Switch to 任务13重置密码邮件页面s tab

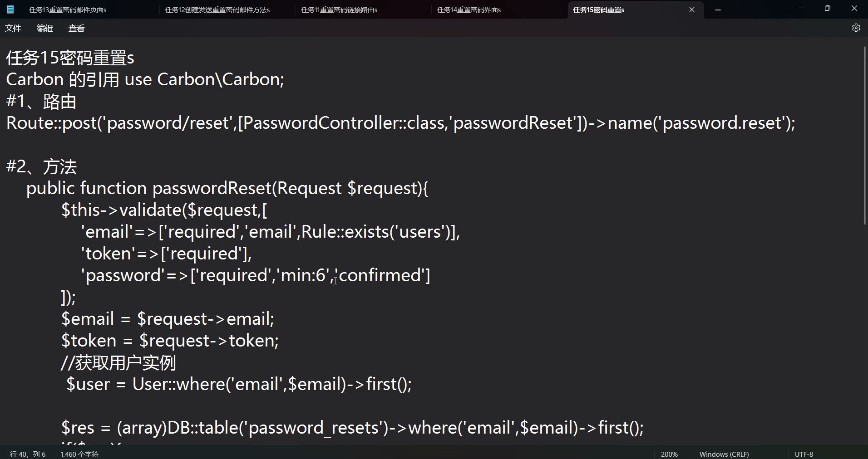(68, 10)
